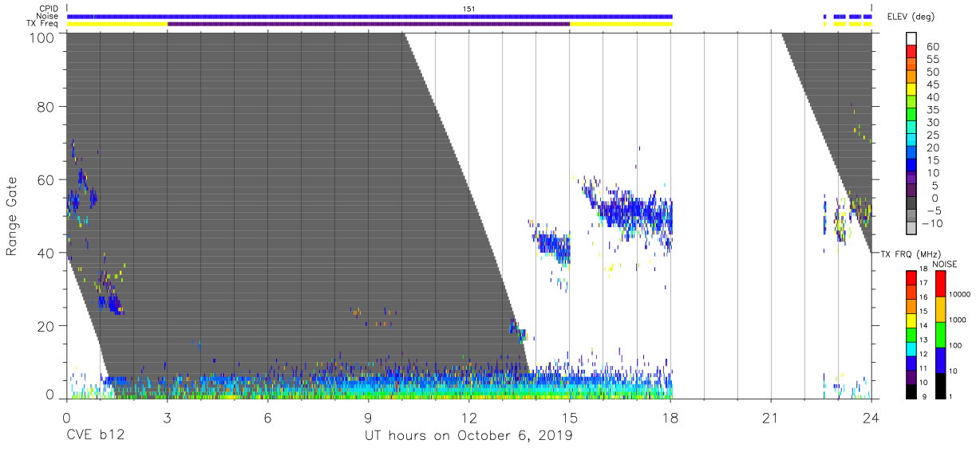Click the 'Range Gate' axis title

pos(12,215)
